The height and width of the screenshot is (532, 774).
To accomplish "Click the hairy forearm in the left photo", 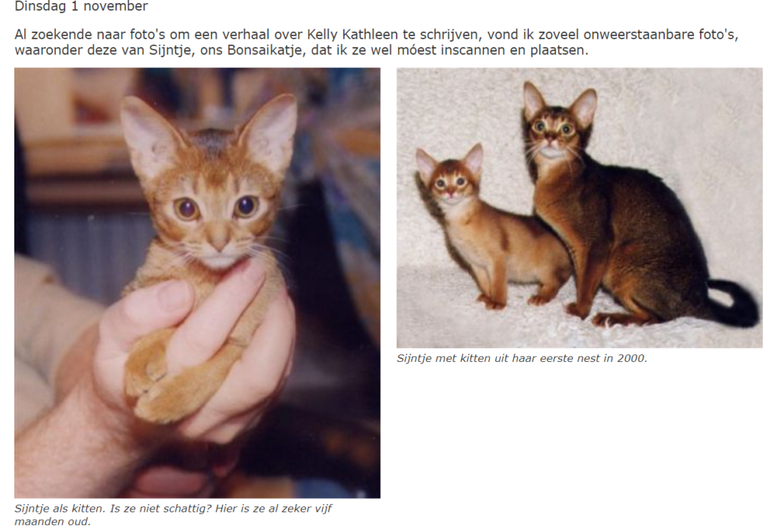I will 74,444.
